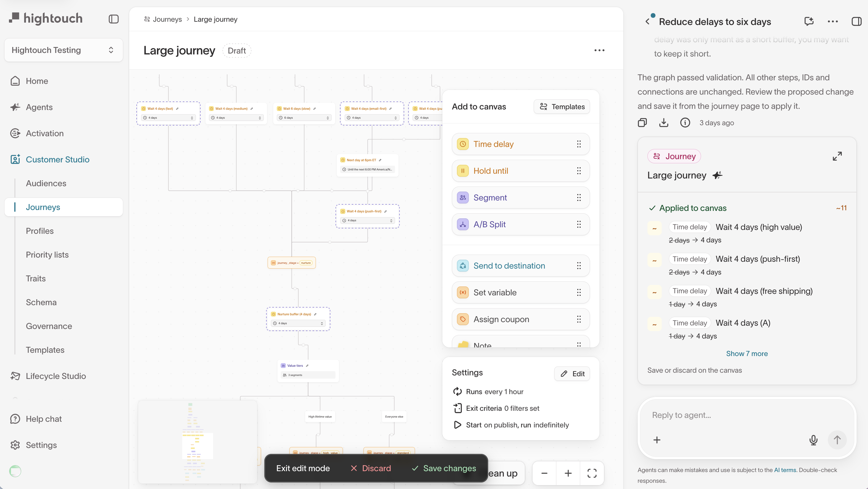Open duration dropdown on Nurture buffer node

coord(299,323)
